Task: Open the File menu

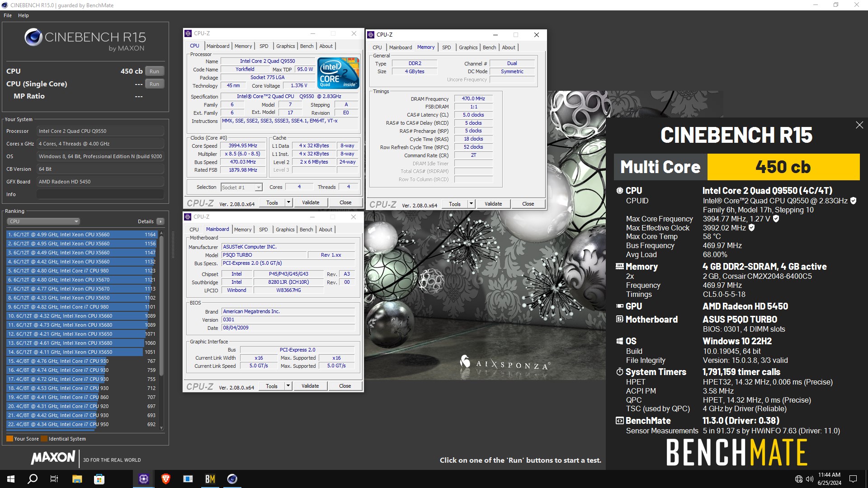Action: (8, 15)
